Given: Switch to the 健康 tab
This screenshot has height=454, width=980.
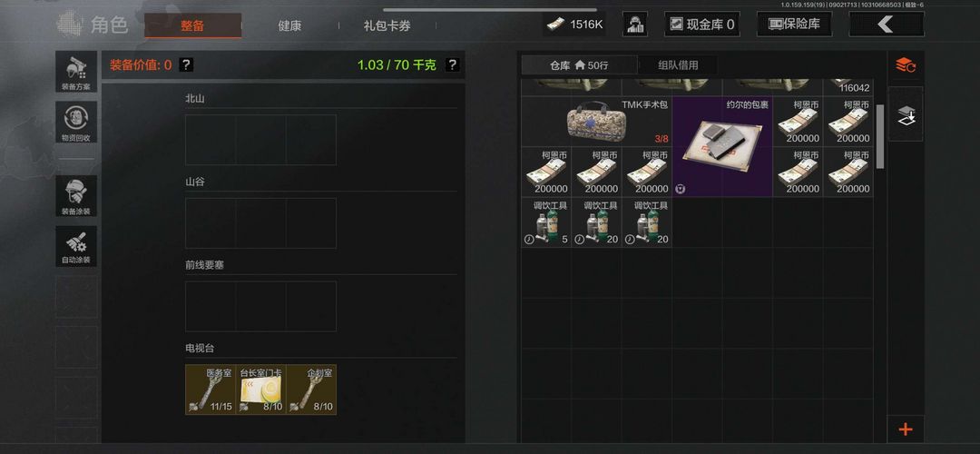Looking at the screenshot, I should [x=289, y=25].
